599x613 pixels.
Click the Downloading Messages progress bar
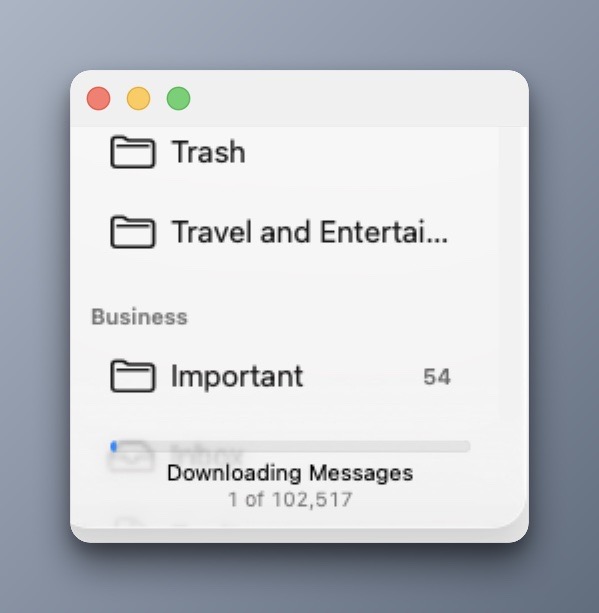(x=290, y=446)
